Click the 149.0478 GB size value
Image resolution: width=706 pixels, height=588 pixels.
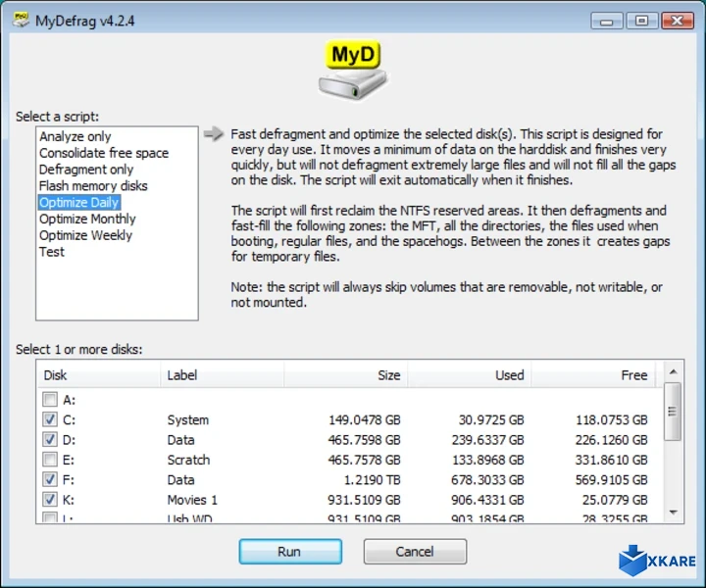pyautogui.click(x=364, y=419)
